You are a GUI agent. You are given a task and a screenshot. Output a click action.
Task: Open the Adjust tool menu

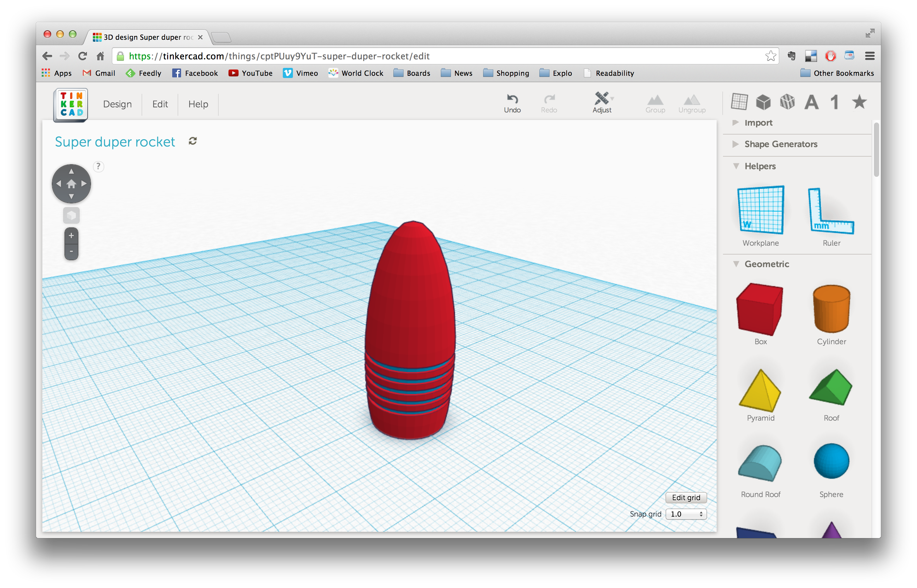(x=602, y=103)
